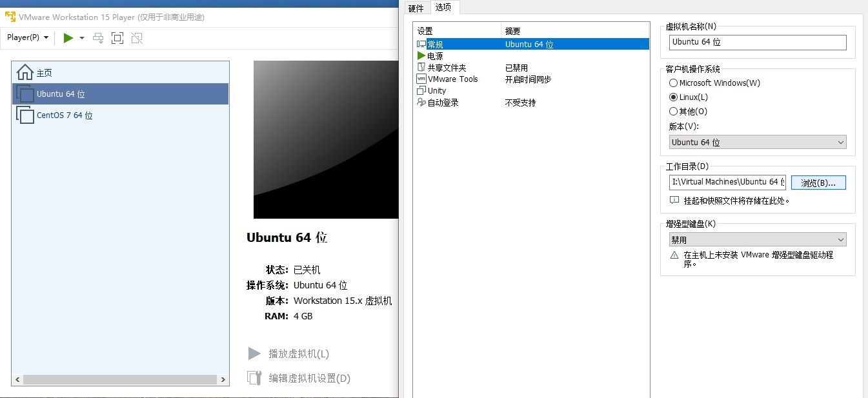This screenshot has height=398, width=868.
Task: Click the warning triangle icon under 增强型键盘
Action: point(674,255)
